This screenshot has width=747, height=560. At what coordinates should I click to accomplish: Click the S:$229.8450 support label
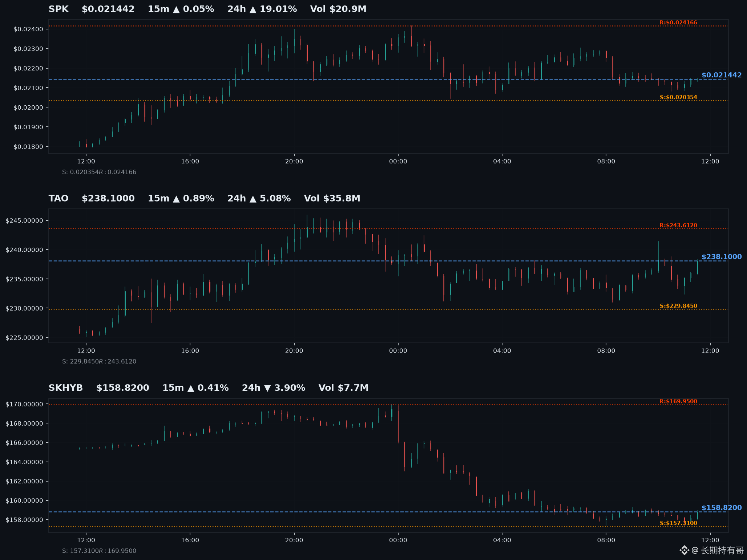[678, 306]
